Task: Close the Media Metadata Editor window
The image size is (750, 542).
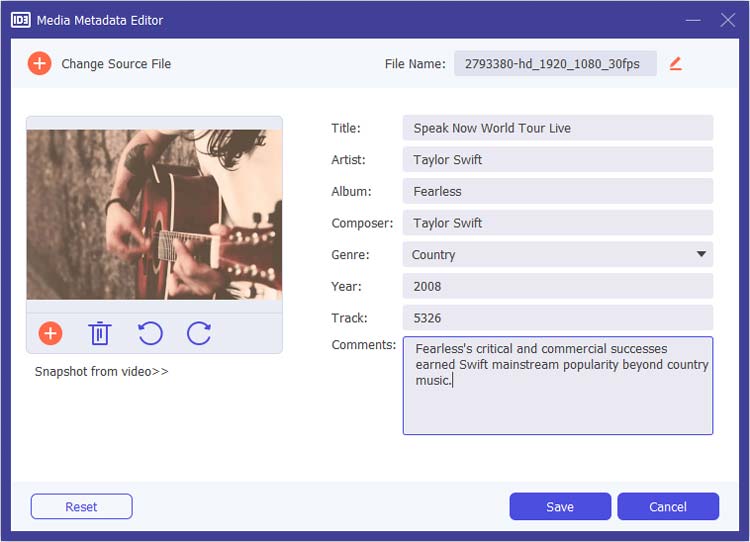Action: [x=728, y=20]
